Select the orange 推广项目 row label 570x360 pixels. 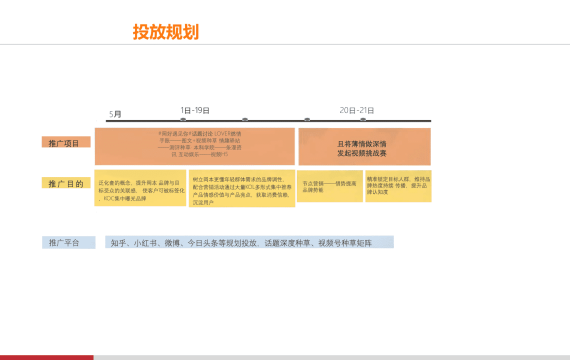66,142
